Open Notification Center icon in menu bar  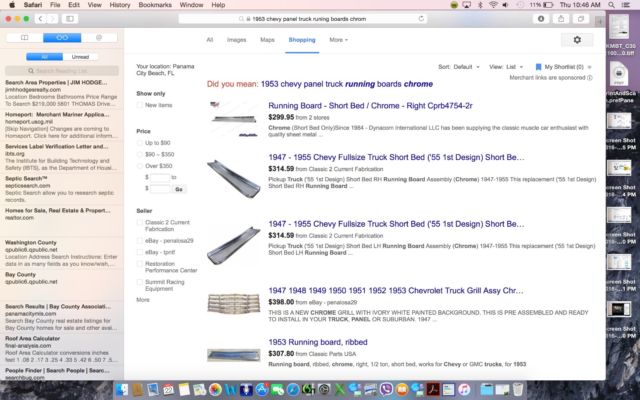coord(626,5)
